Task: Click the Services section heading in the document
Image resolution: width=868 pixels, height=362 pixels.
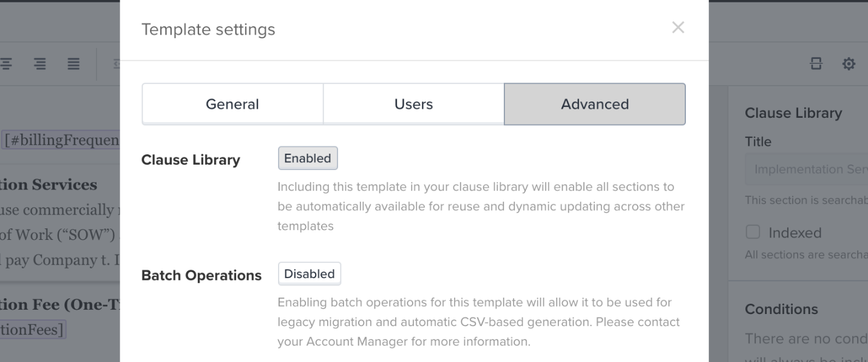Action: point(49,185)
